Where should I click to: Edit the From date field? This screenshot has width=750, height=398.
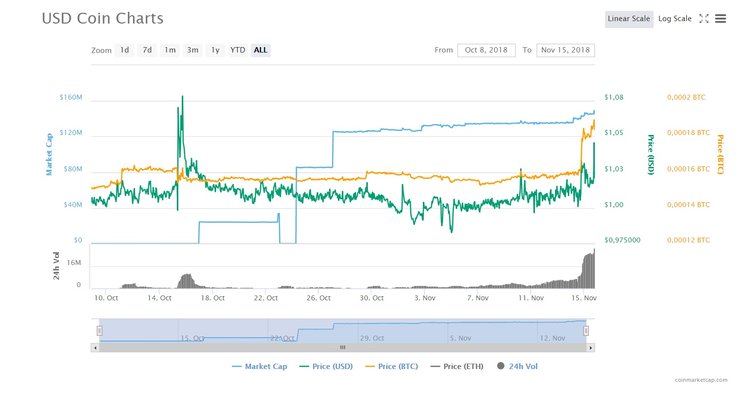point(486,50)
